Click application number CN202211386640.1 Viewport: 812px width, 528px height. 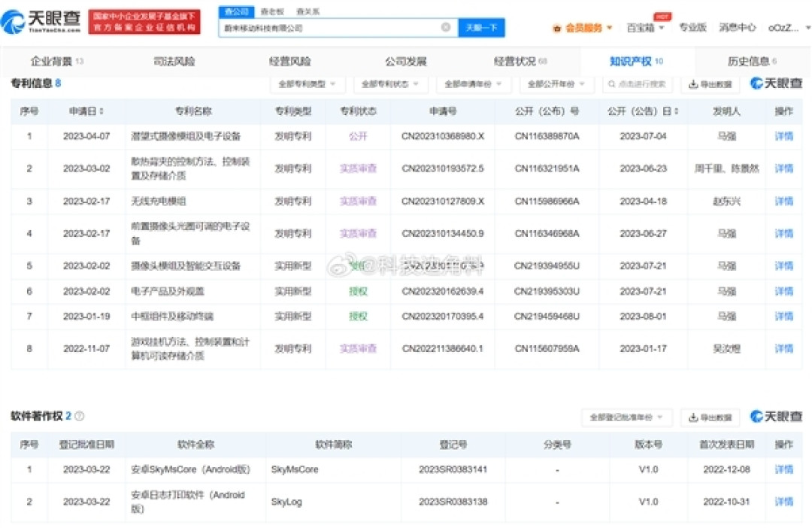click(443, 349)
